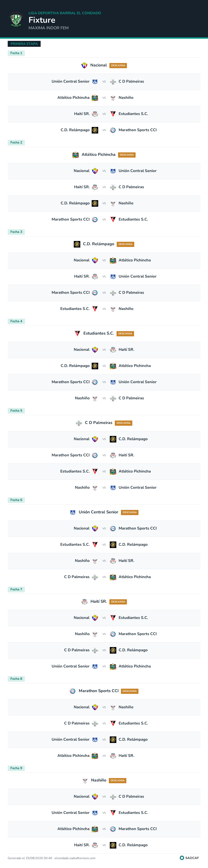The width and height of the screenshot is (208, 868).
Task: Click the Fecha 9 Haití SR. vs C.D. Relámpago match
Action: 104,845
